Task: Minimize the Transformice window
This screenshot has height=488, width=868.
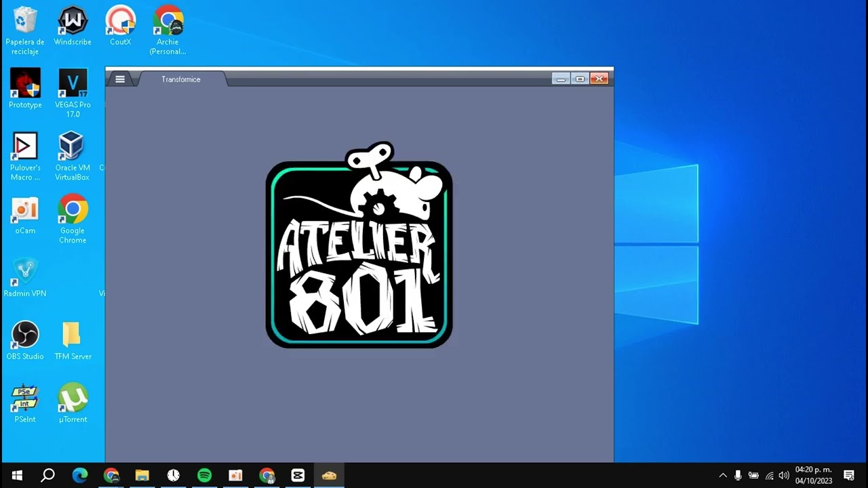Action: point(561,79)
